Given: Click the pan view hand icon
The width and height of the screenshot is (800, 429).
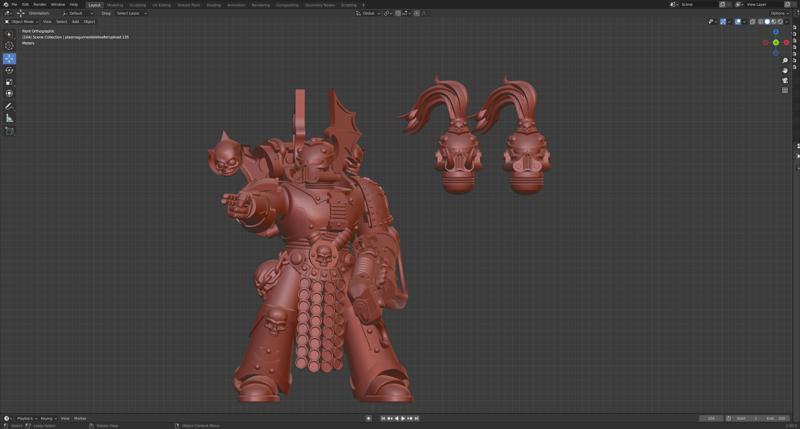Looking at the screenshot, I should click(x=785, y=70).
